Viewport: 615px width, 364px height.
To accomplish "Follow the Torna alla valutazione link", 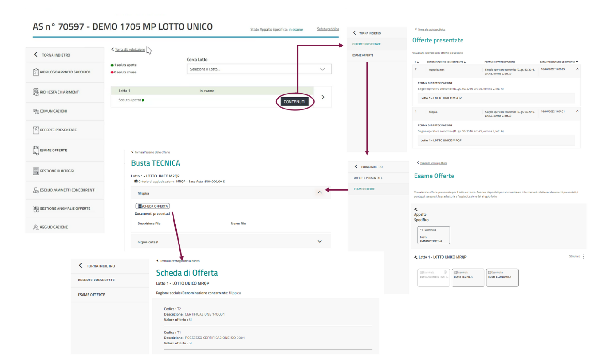I will click(130, 50).
